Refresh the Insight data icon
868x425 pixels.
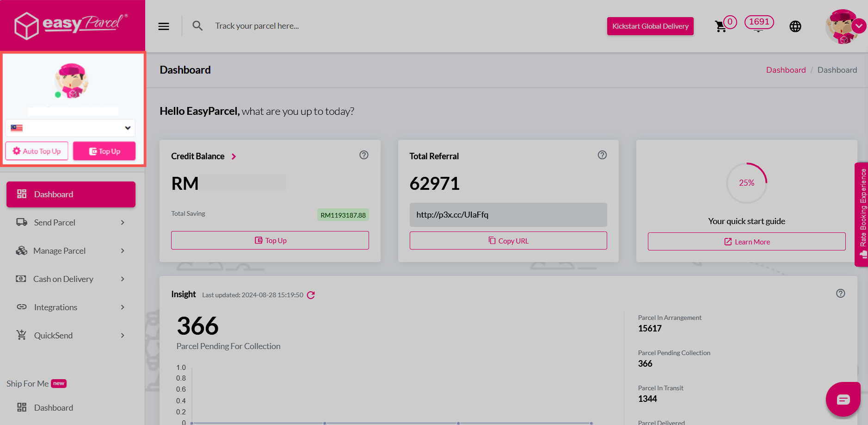click(311, 295)
